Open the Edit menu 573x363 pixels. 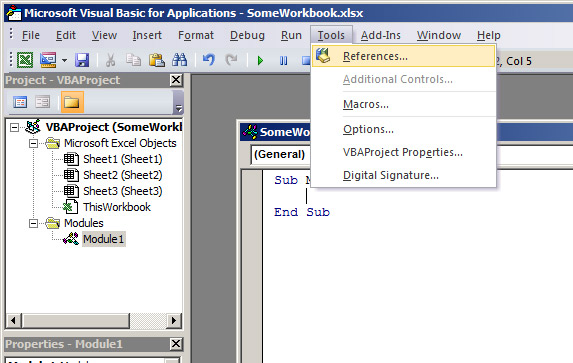66,35
